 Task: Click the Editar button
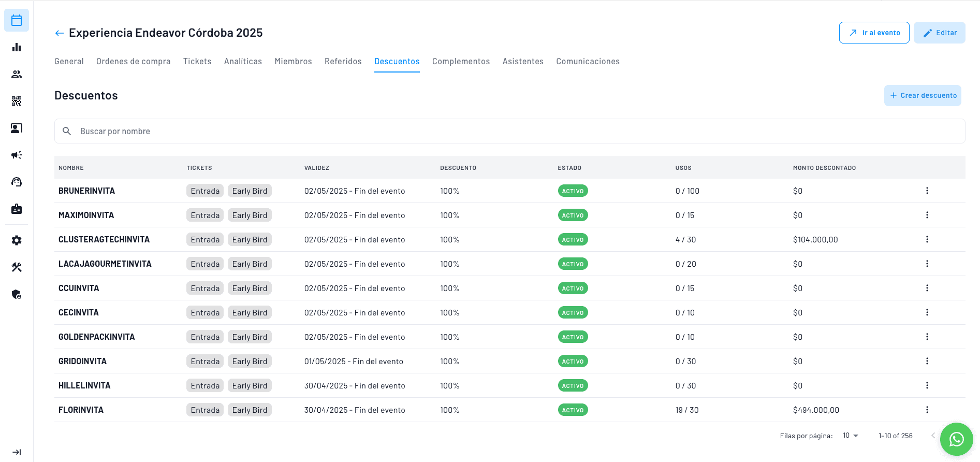[x=940, y=33]
